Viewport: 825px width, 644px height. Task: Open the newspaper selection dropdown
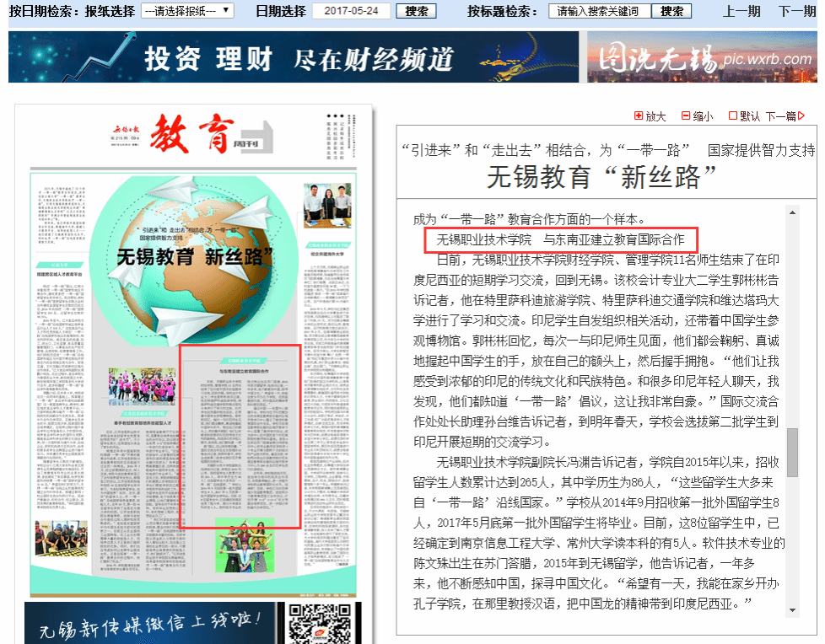tap(187, 11)
